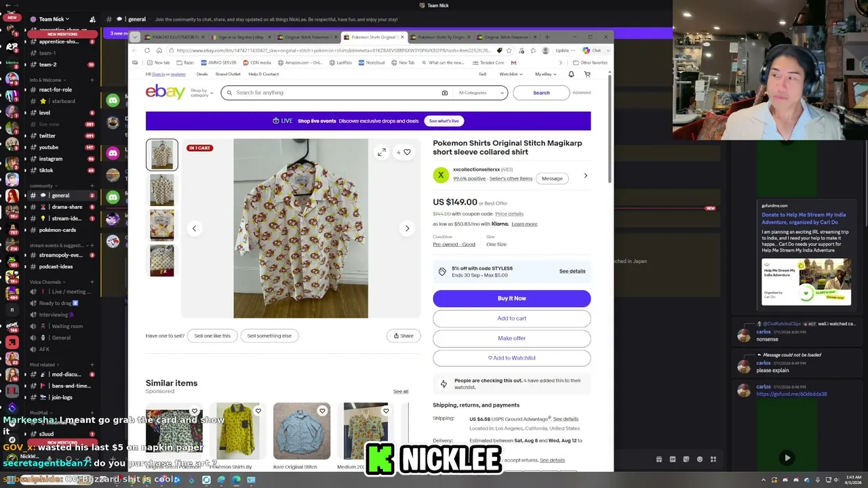Add channel to community category

pos(93,186)
